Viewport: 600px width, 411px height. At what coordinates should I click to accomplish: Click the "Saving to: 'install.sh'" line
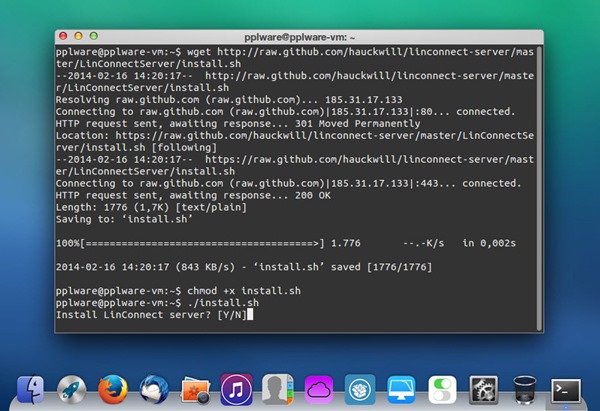(x=124, y=219)
